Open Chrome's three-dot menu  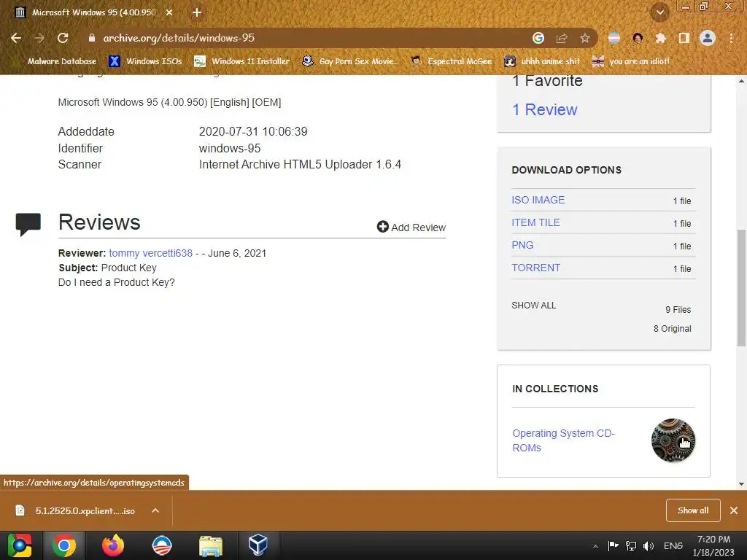click(x=731, y=38)
